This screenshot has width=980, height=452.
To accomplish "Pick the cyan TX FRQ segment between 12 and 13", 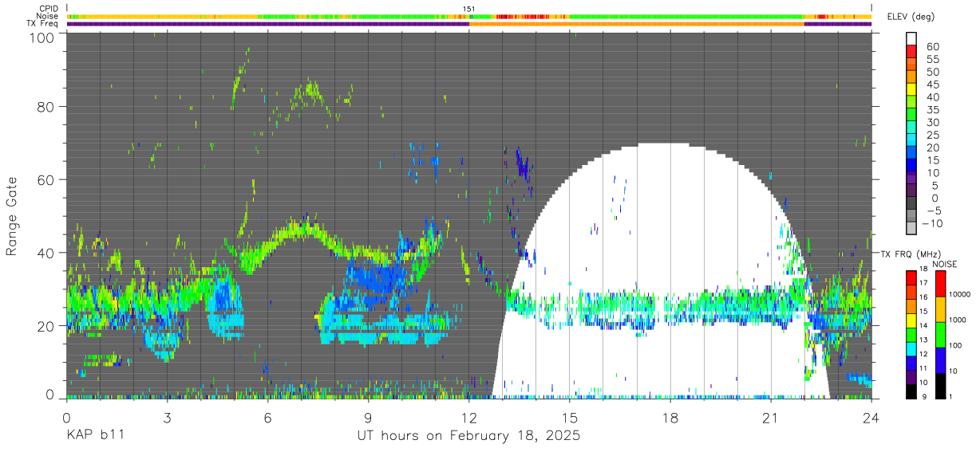I will 911,348.
